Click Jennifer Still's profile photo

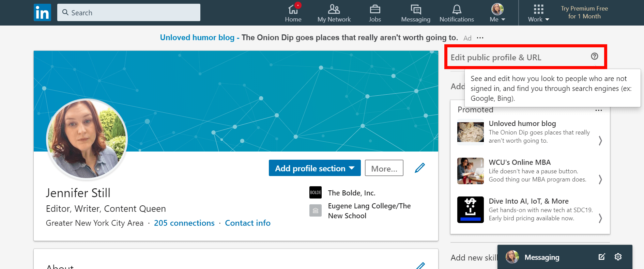point(87,139)
